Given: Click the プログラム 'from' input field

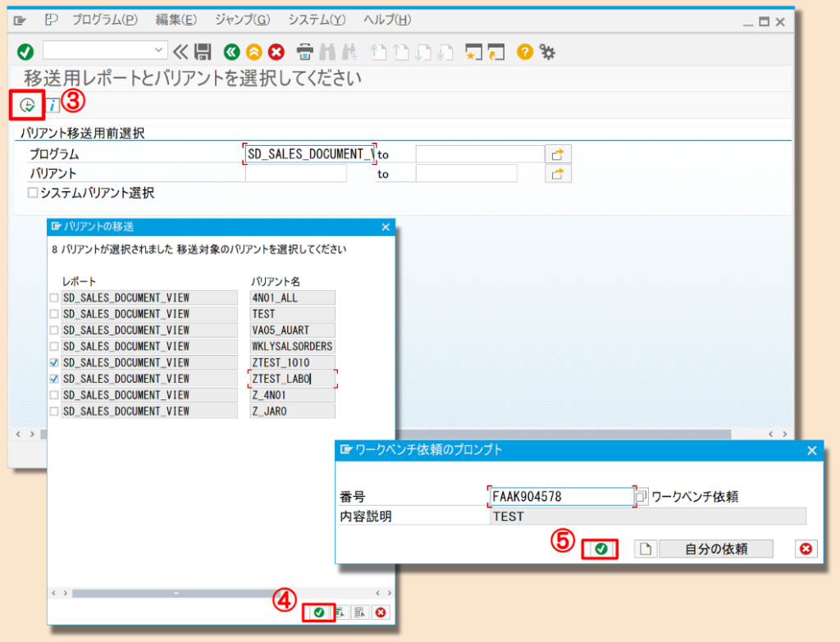Looking at the screenshot, I should click(x=309, y=154).
